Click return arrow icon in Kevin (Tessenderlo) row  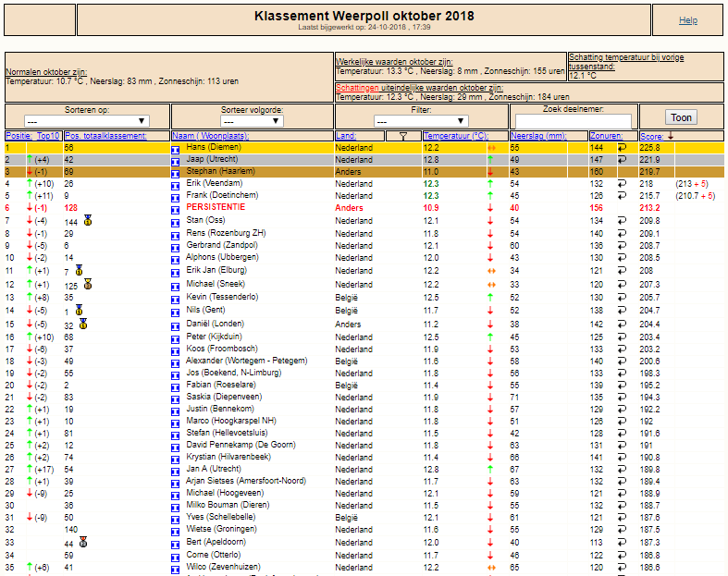point(622,297)
